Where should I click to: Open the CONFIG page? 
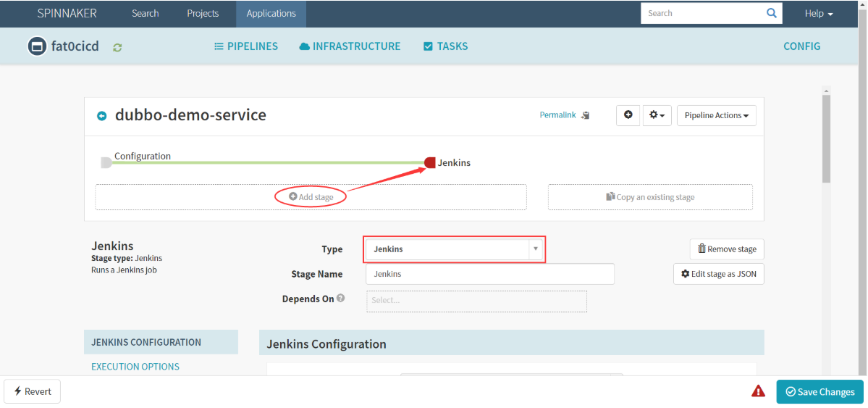[x=801, y=46]
